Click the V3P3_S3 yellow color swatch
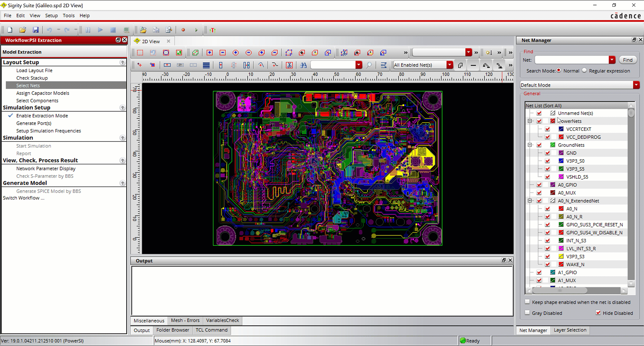The height and width of the screenshot is (346, 644). tap(561, 256)
